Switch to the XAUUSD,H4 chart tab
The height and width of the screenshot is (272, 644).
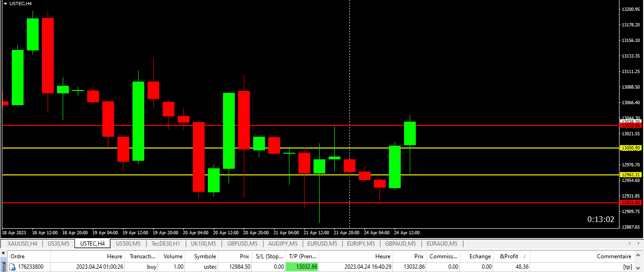point(22,244)
